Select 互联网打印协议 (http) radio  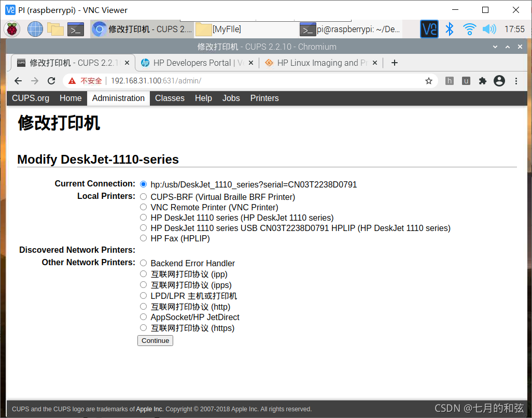(144, 306)
